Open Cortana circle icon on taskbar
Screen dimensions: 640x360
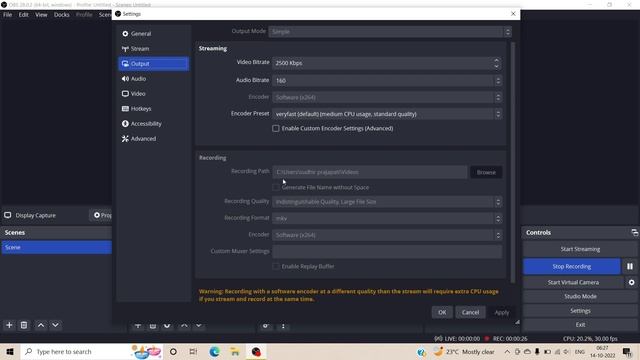coord(173,352)
